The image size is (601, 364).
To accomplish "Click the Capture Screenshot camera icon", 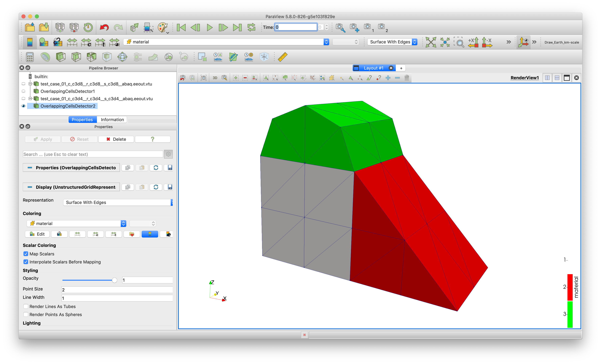I will 203,78.
